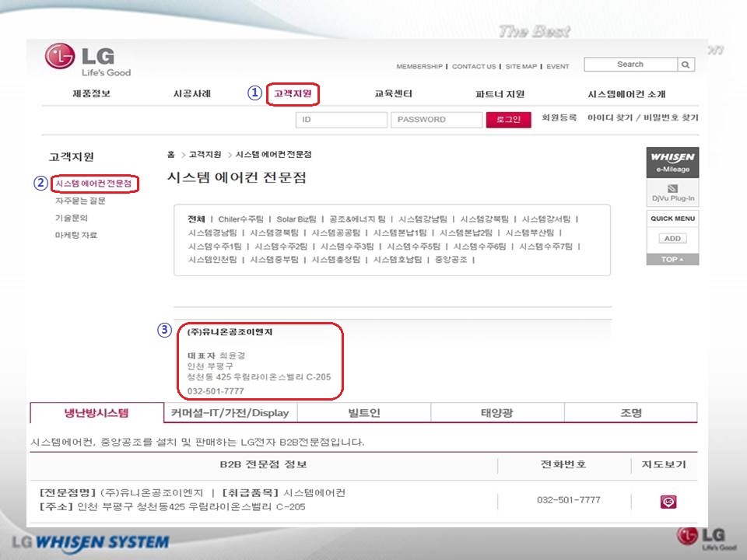Image resolution: width=747 pixels, height=560 pixels.
Task: Open the 고객지원 menu
Action: coord(293,94)
